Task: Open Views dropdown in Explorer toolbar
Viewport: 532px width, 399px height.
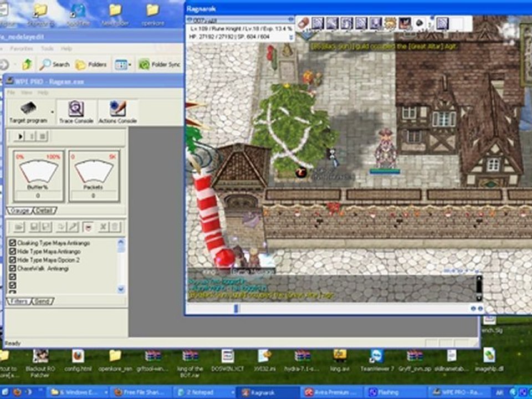Action: tap(123, 64)
